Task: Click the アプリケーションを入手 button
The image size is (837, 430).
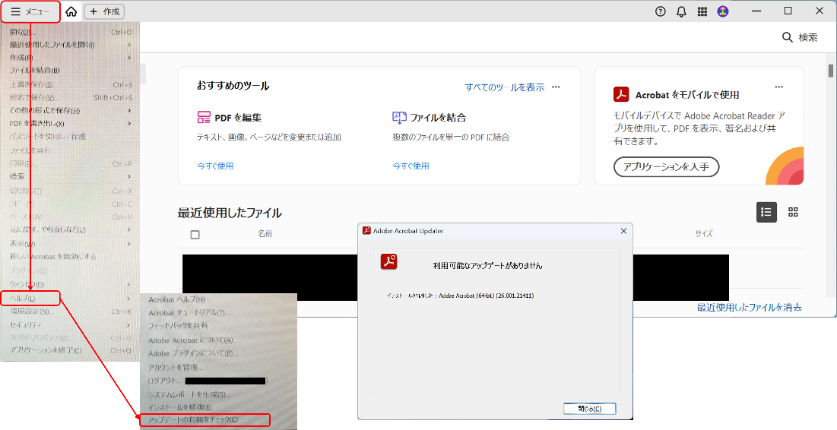Action: pyautogui.click(x=666, y=166)
